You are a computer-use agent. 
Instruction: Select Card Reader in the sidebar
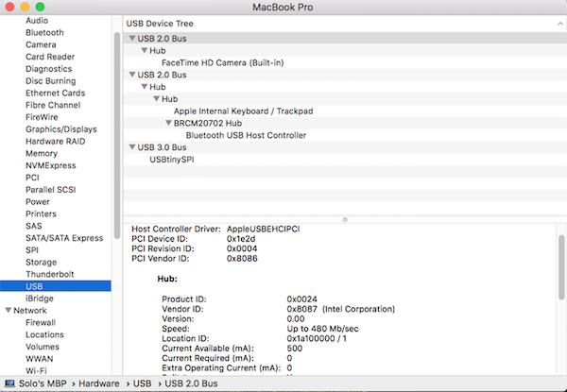click(50, 57)
